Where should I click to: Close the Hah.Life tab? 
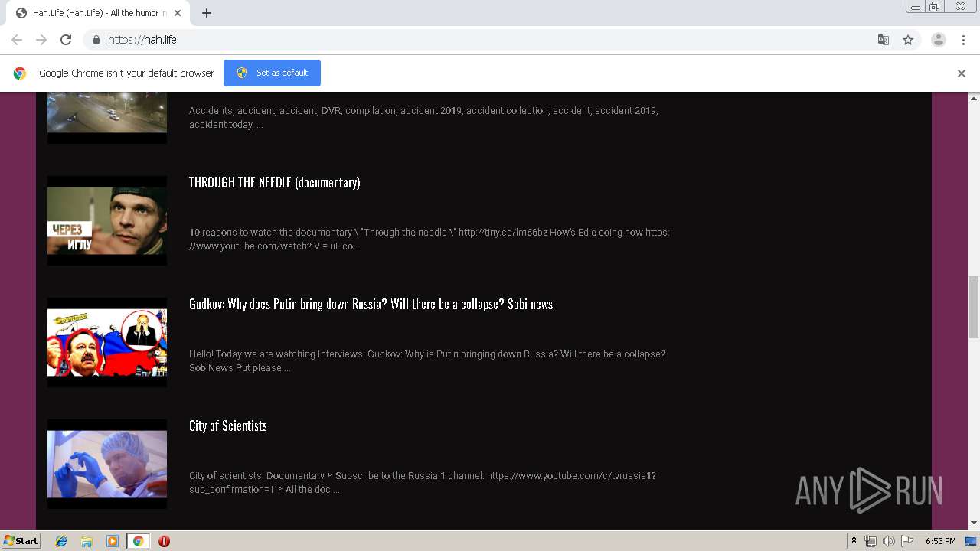click(x=178, y=13)
